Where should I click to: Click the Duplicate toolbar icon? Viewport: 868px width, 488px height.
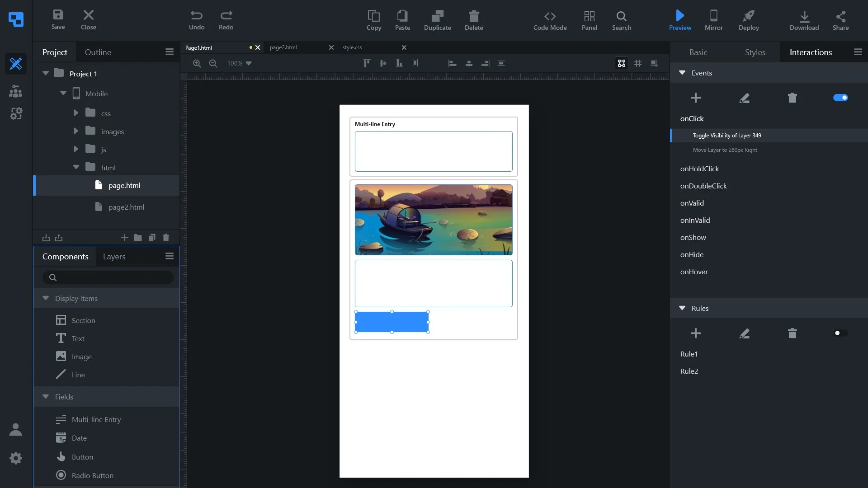[x=437, y=20]
